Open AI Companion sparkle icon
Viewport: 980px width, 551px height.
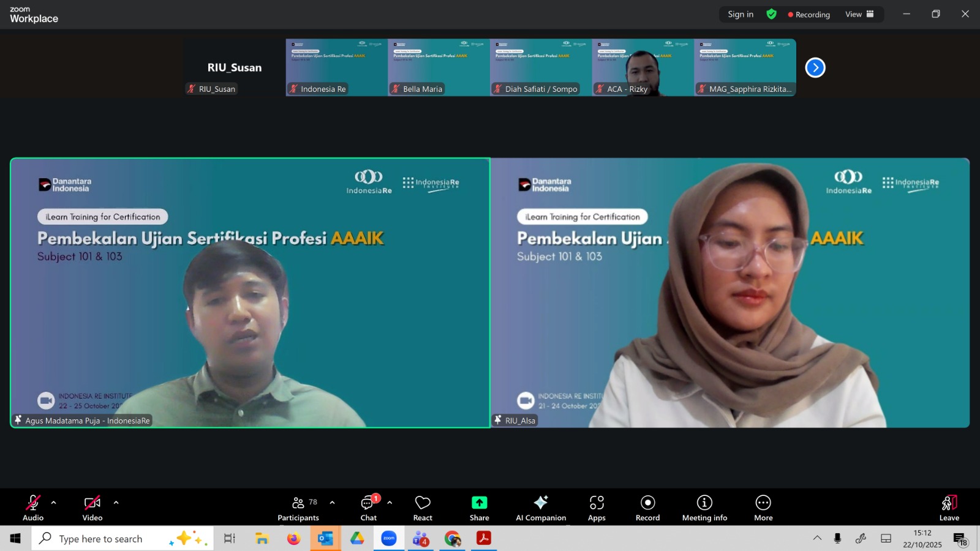click(x=540, y=508)
